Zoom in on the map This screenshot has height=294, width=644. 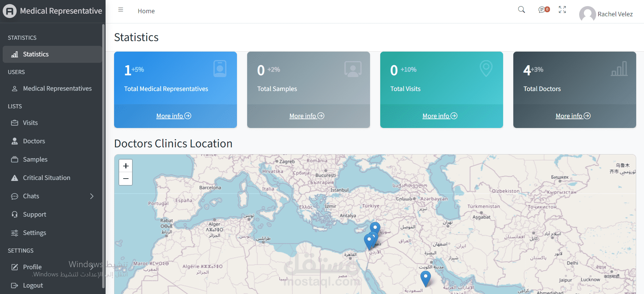126,166
